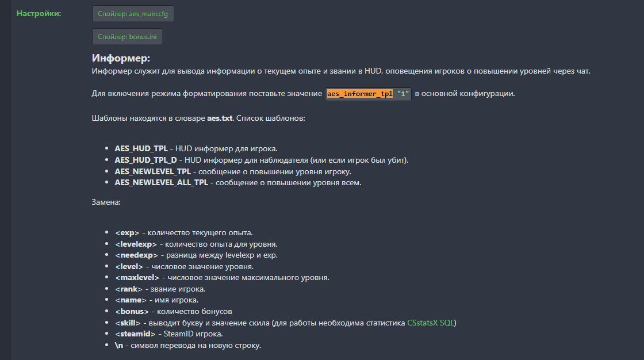Click the Информер heading
This screenshot has width=644, height=360.
[121, 58]
